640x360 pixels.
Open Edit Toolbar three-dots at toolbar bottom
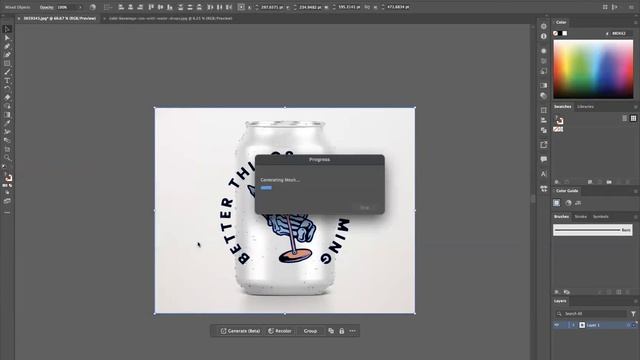pyautogui.click(x=7, y=213)
